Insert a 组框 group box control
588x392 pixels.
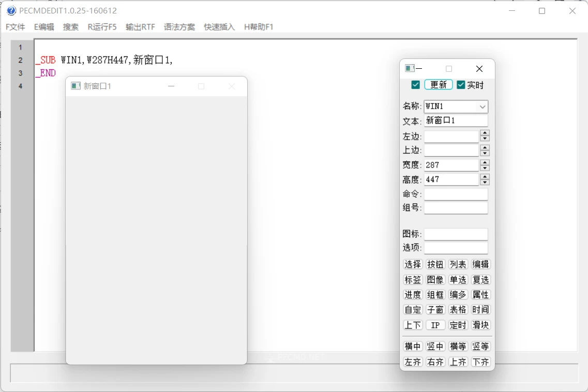pos(435,295)
